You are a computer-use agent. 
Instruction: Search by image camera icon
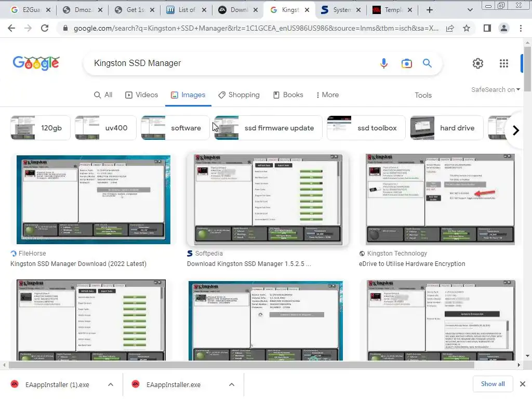pos(406,63)
